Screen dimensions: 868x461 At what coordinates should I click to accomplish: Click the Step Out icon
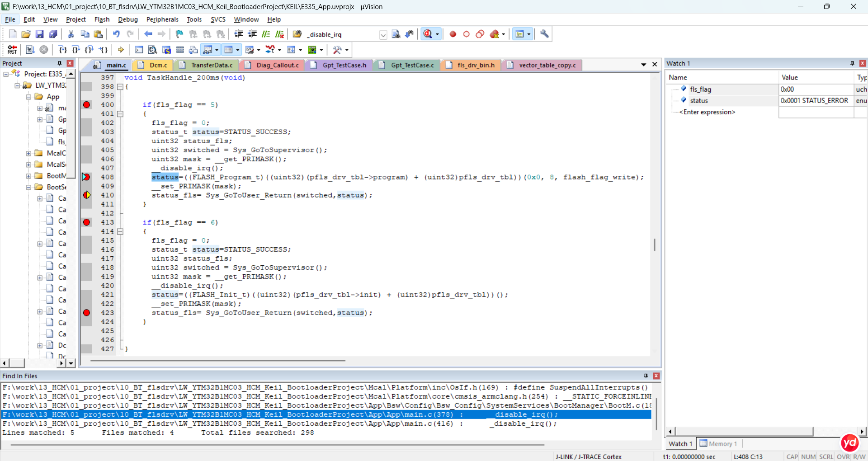90,50
